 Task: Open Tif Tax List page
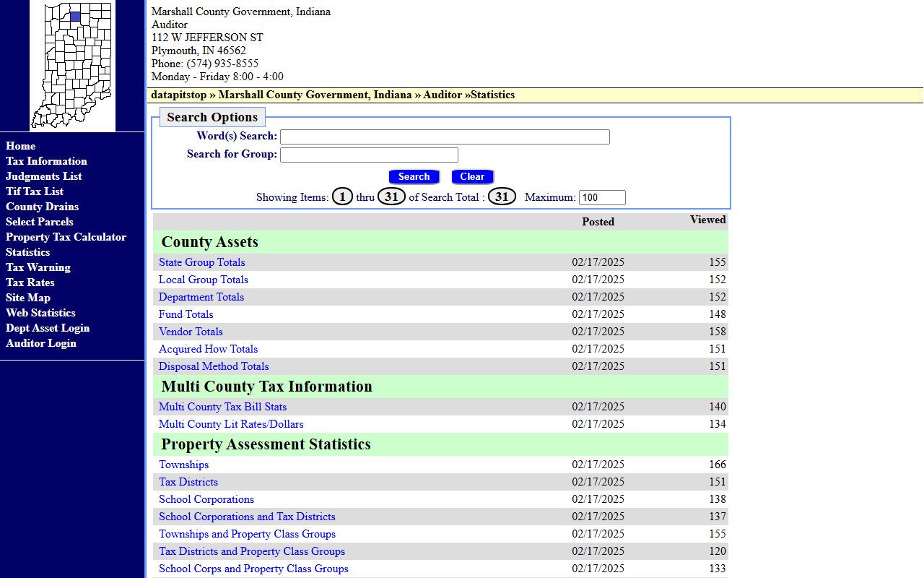[35, 191]
